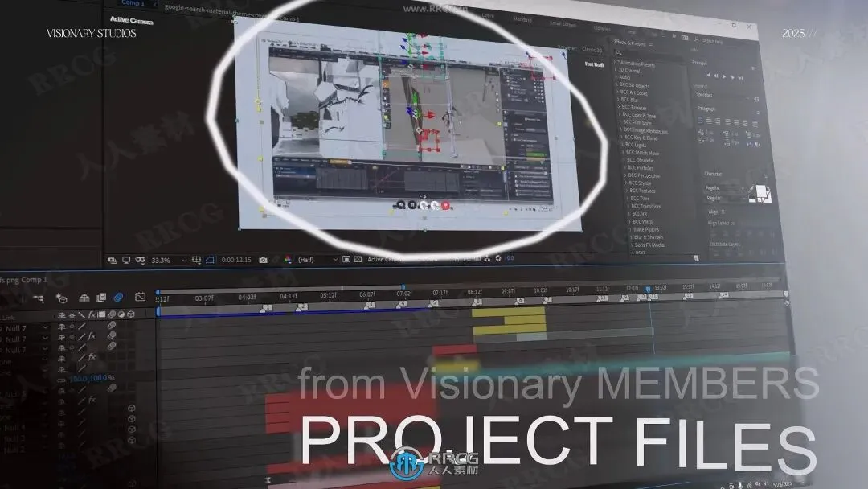The height and width of the screenshot is (489, 868).
Task: Select the BCC Perspective effects row
Action: coord(645,175)
